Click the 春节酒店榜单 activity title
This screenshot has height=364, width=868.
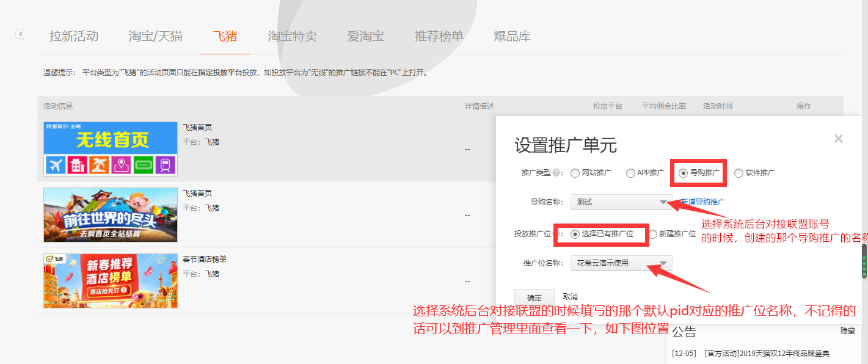205,260
